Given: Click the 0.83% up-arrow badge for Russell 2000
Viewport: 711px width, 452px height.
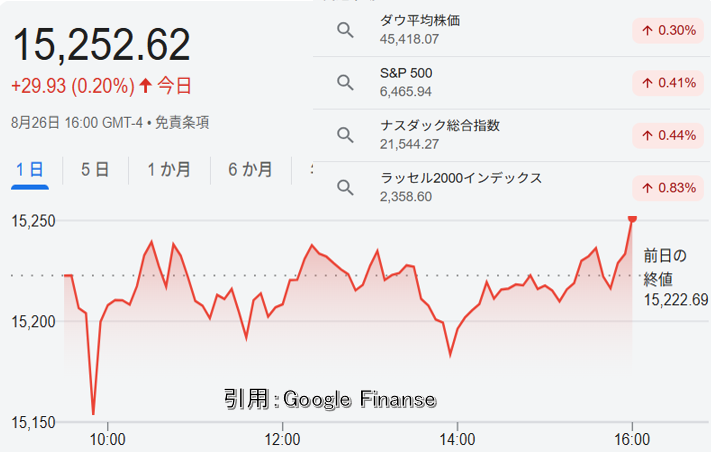Looking at the screenshot, I should (668, 188).
